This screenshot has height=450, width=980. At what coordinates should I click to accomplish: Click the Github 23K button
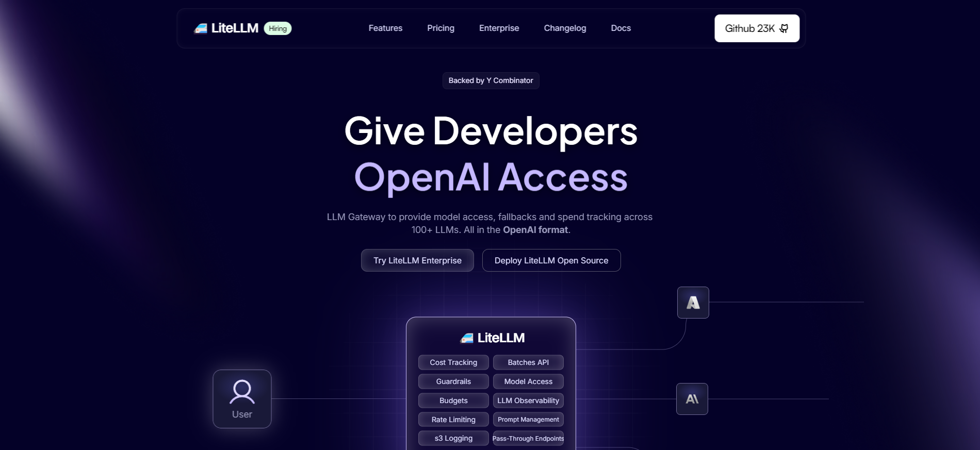757,28
